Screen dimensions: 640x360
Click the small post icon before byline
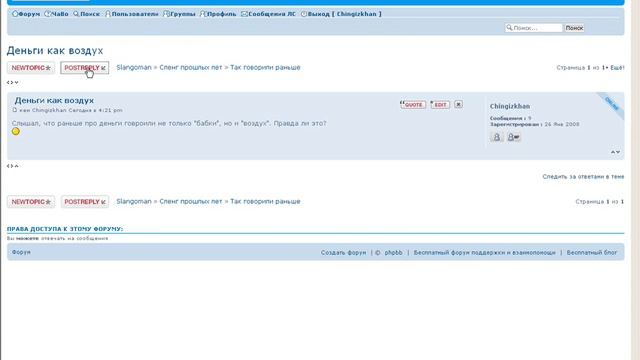[x=15, y=110]
